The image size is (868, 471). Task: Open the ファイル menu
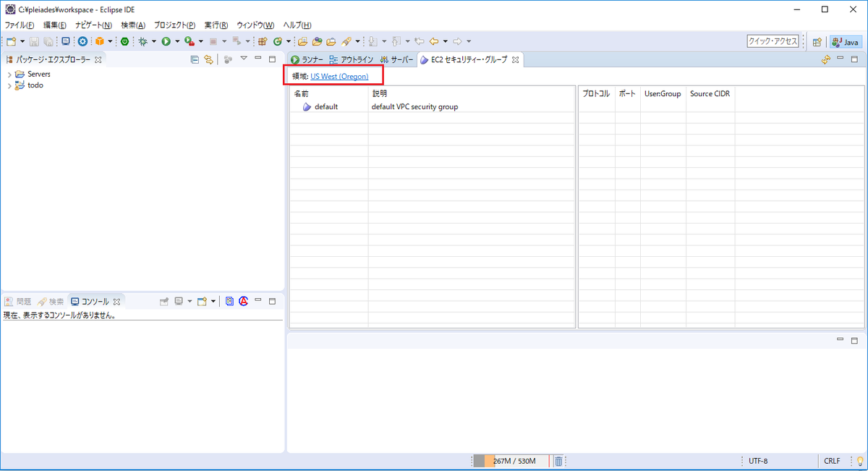[x=20, y=25]
